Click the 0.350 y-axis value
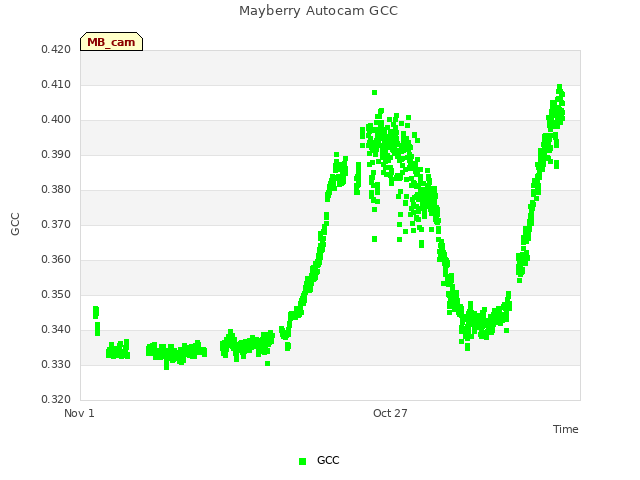 56,295
